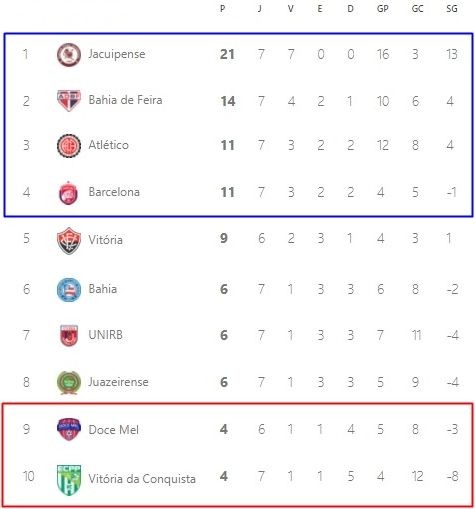Screen dimensions: 475x509
Task: Click the Jacuipense team crest
Action: [x=69, y=54]
